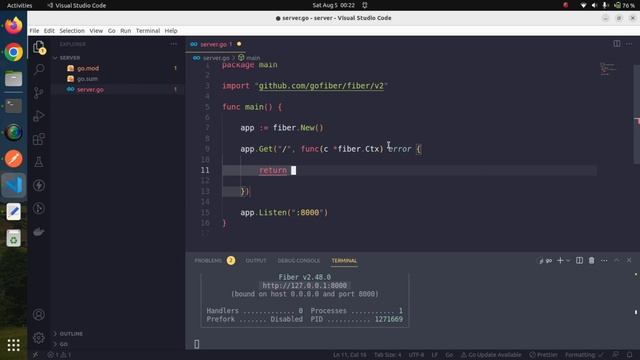This screenshot has width=640, height=360.
Task: Open the Source Control view icon
Action: click(39, 93)
